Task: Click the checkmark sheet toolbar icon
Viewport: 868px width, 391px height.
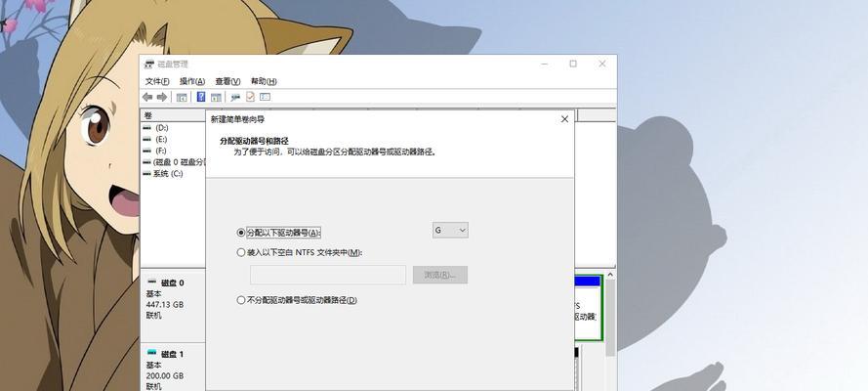Action: [x=250, y=97]
